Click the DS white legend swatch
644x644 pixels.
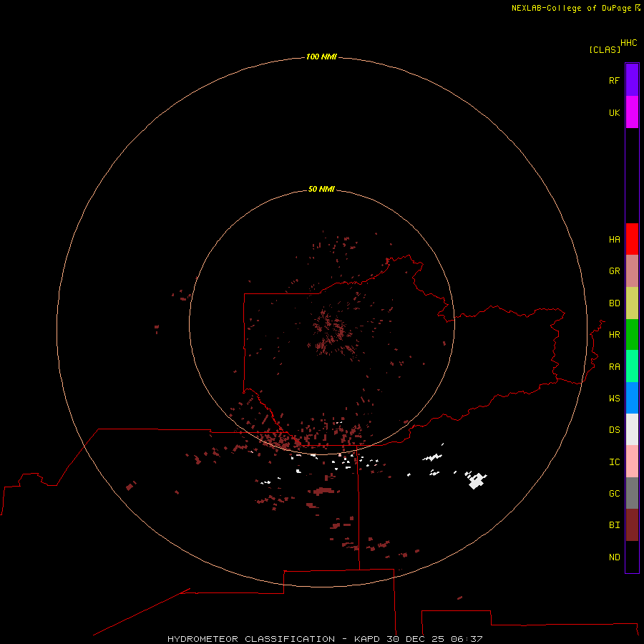pos(632,429)
